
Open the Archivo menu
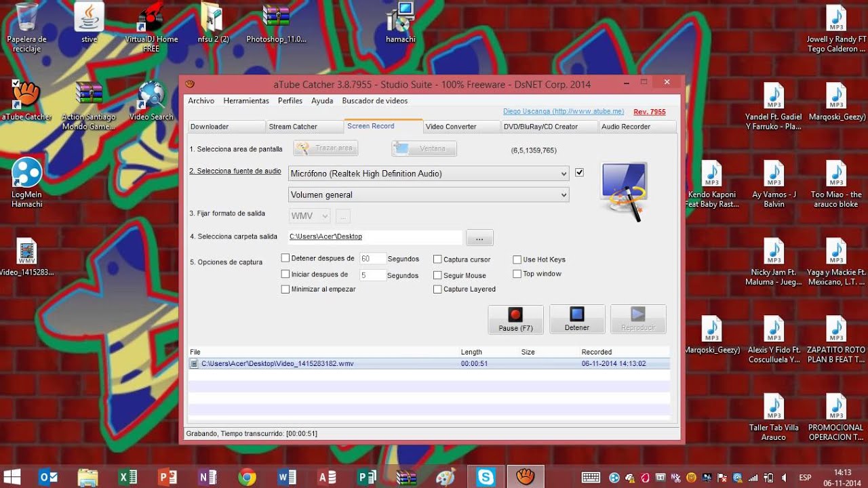[201, 100]
